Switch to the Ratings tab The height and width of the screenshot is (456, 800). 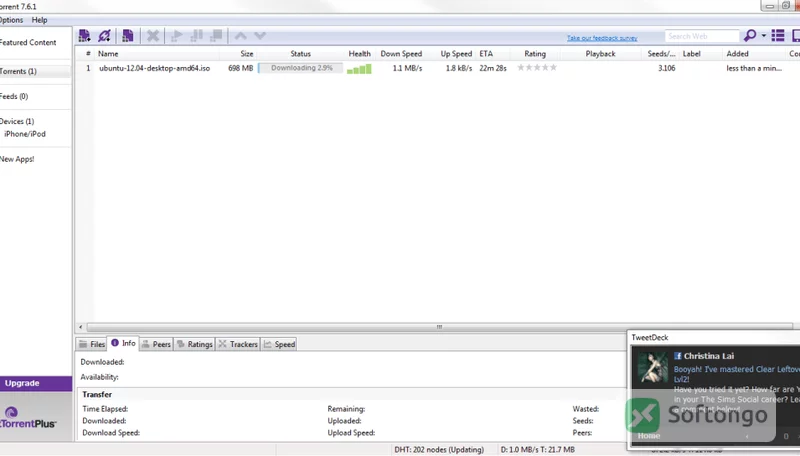[x=194, y=344]
